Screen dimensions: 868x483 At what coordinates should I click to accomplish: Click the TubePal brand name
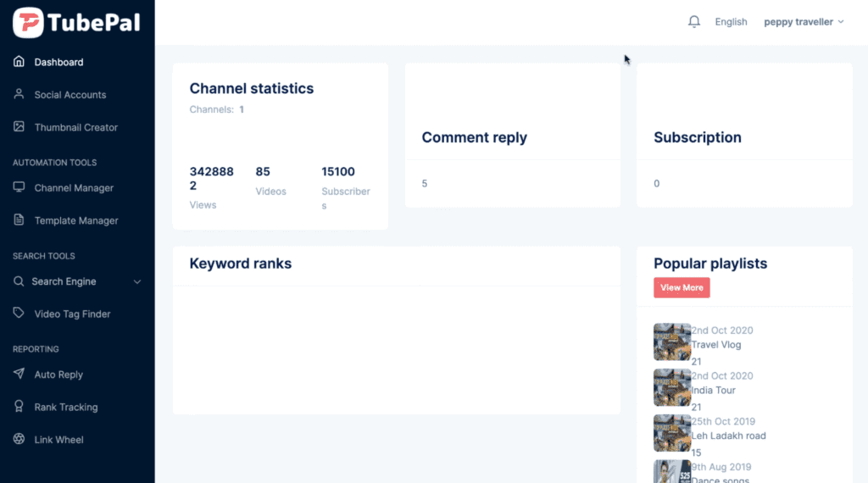(x=93, y=23)
